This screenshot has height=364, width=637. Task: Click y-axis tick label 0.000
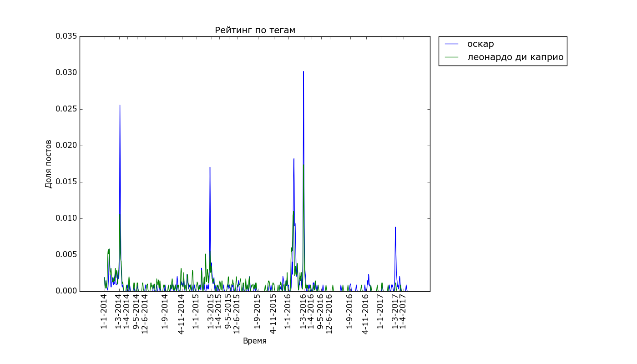(66, 291)
